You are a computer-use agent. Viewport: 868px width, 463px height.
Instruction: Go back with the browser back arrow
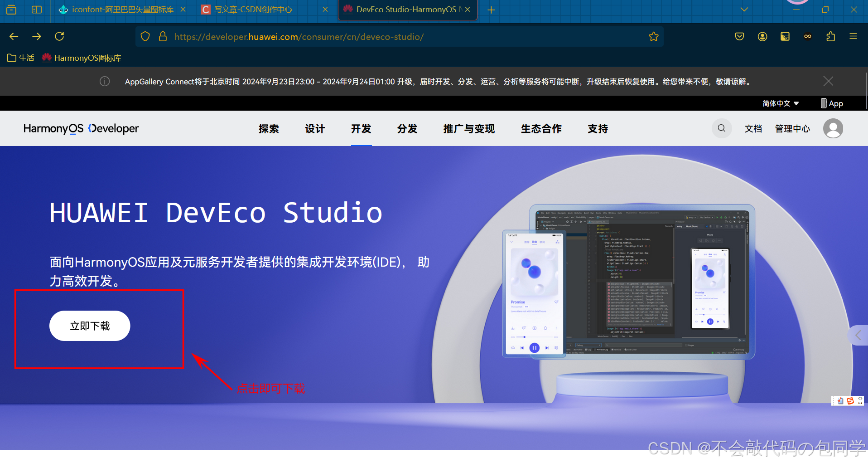point(14,36)
